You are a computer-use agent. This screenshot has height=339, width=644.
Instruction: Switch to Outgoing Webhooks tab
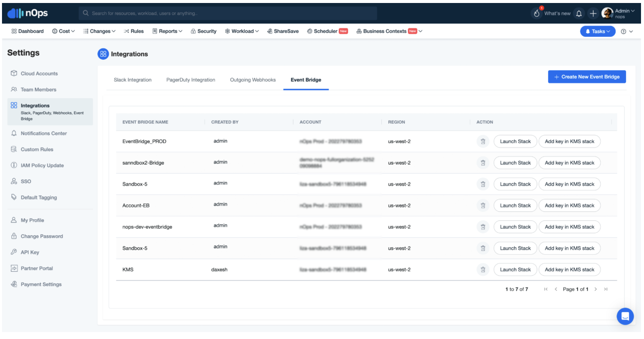[253, 80]
